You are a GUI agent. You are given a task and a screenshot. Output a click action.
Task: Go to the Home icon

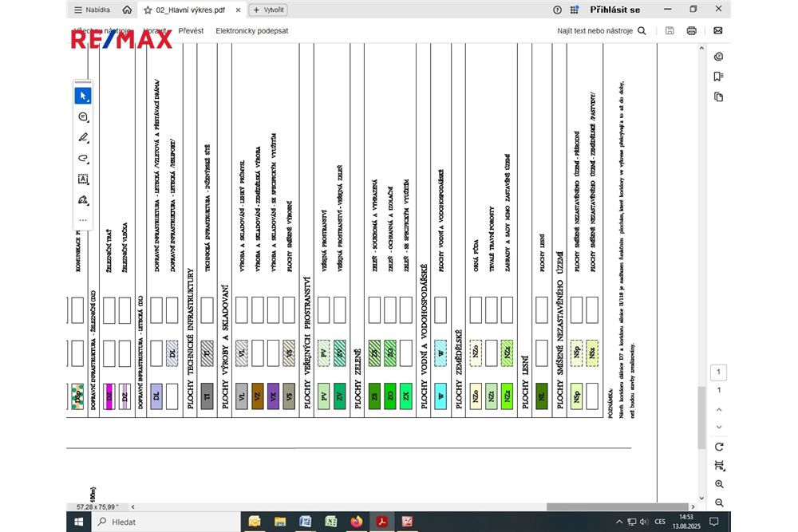(x=127, y=10)
